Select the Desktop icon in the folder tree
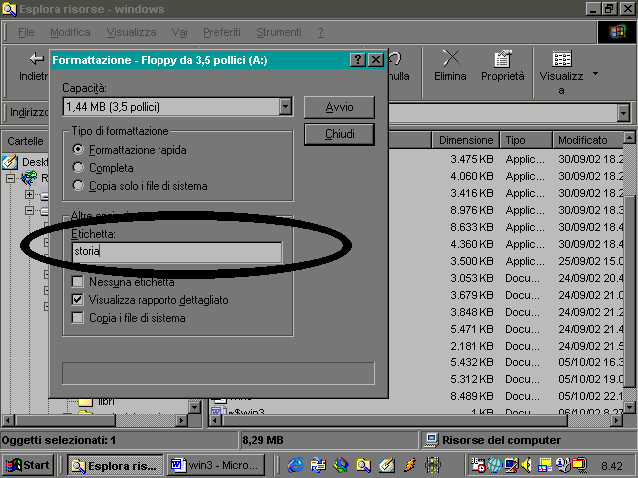 [10, 162]
